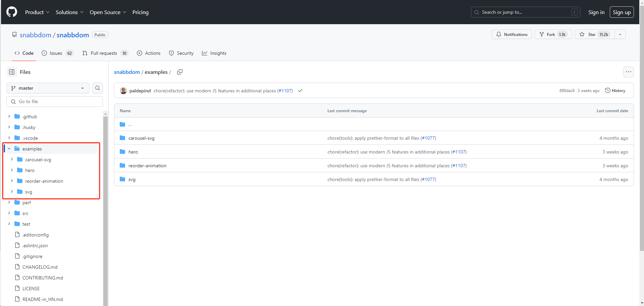Image resolution: width=644 pixels, height=306 pixels.
Task: Switch to the Code tab
Action: click(24, 53)
